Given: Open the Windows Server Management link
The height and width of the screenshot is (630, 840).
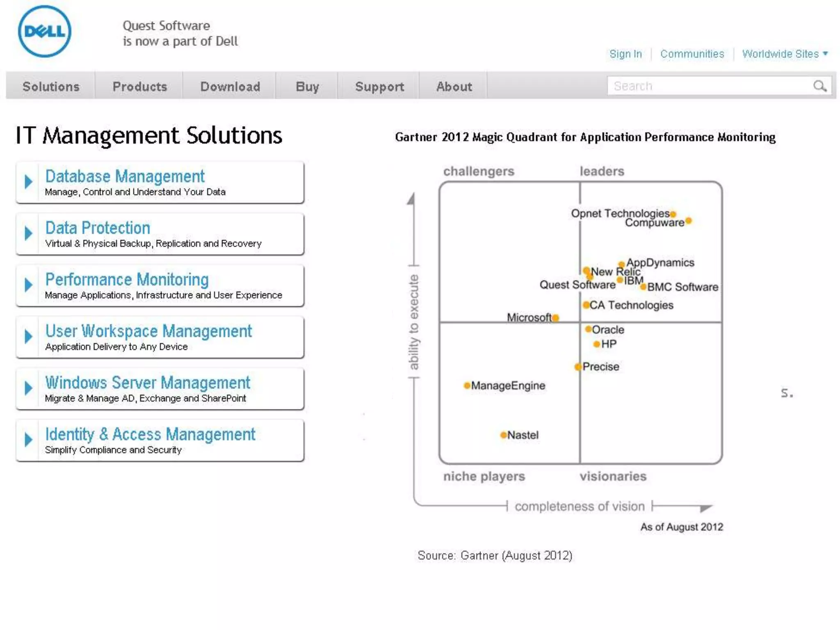Looking at the screenshot, I should pos(147,383).
